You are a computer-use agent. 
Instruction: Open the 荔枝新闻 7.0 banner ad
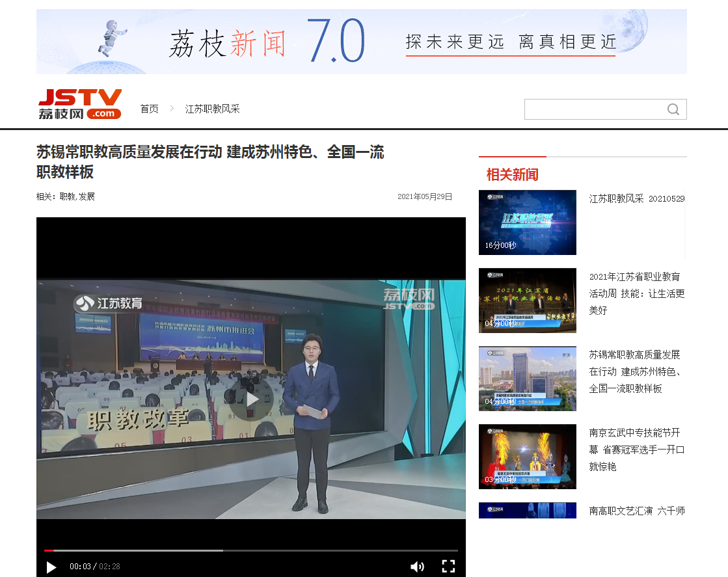click(362, 42)
